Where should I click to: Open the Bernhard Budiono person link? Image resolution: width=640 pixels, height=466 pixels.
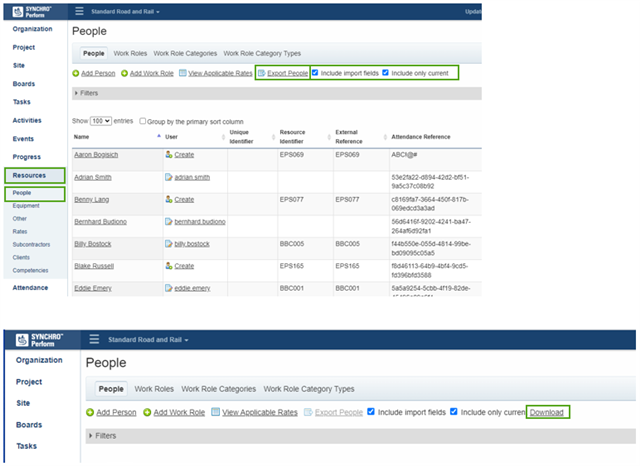(100, 222)
